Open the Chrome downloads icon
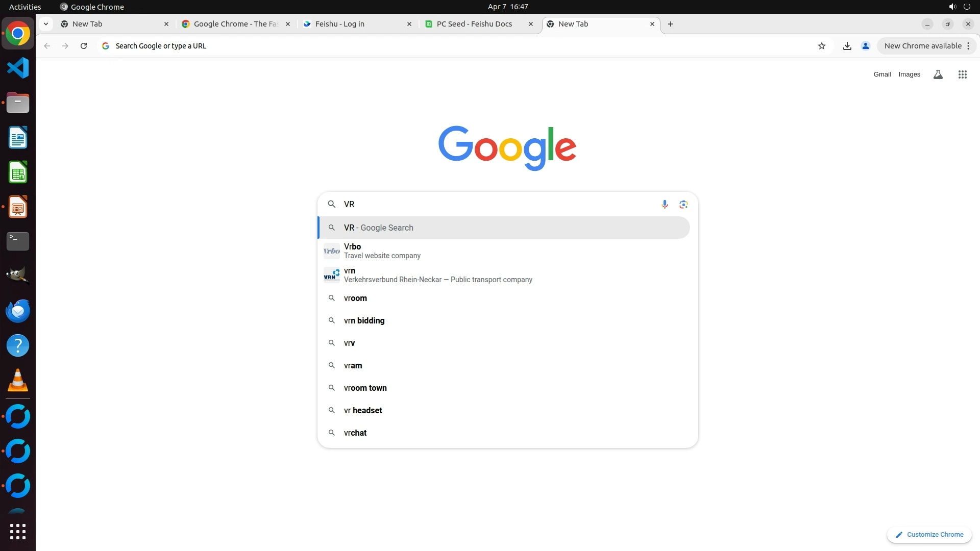 coord(847,46)
